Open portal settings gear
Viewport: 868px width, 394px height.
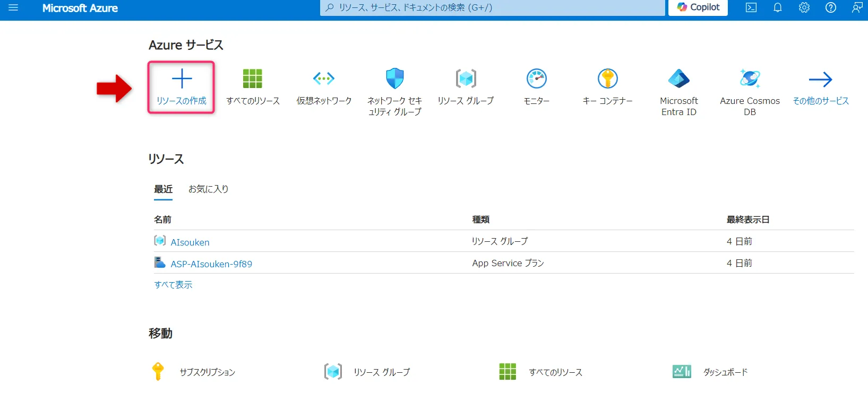[804, 7]
